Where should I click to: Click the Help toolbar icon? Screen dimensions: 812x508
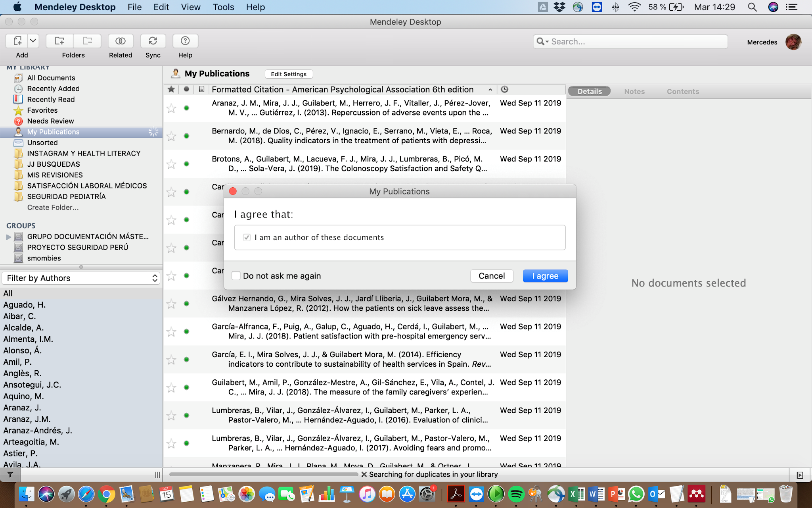coord(185,41)
